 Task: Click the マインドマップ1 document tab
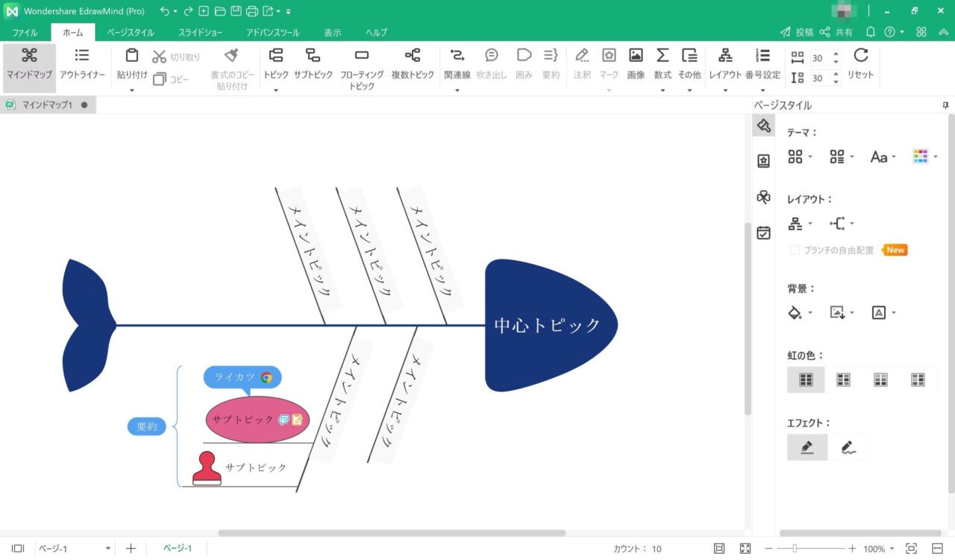pyautogui.click(x=47, y=105)
